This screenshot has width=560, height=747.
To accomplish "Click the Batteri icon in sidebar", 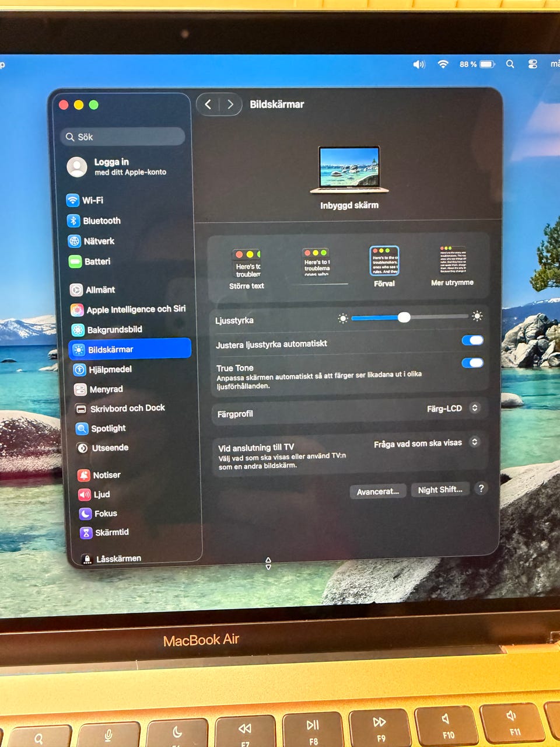I will [75, 261].
